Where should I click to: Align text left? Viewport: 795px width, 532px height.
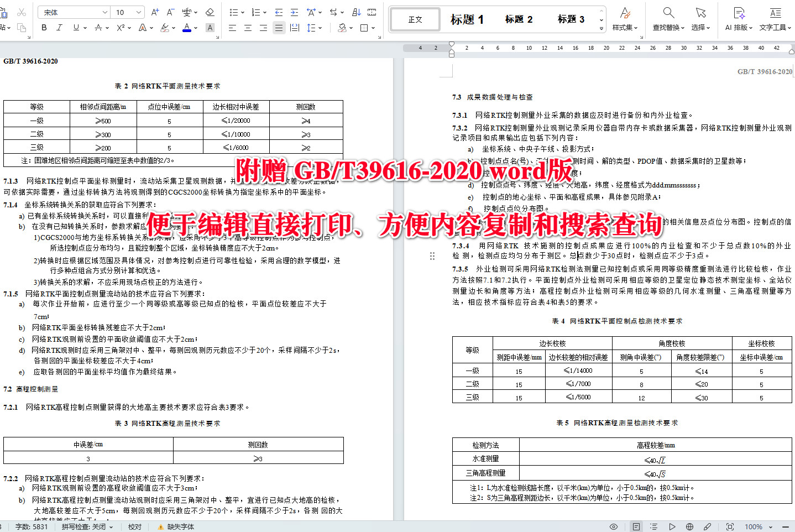pos(232,27)
